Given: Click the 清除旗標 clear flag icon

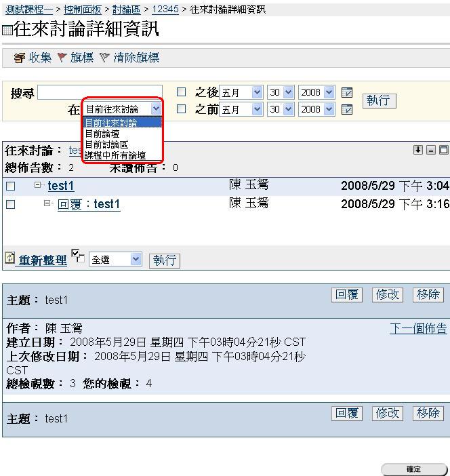Looking at the screenshot, I should (x=104, y=58).
